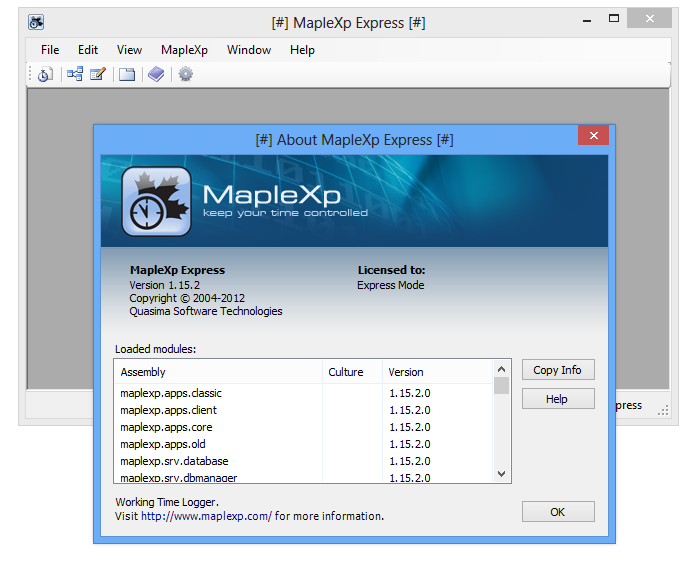687x584 pixels.
Task: Click the Express Mode license text
Action: click(390, 285)
